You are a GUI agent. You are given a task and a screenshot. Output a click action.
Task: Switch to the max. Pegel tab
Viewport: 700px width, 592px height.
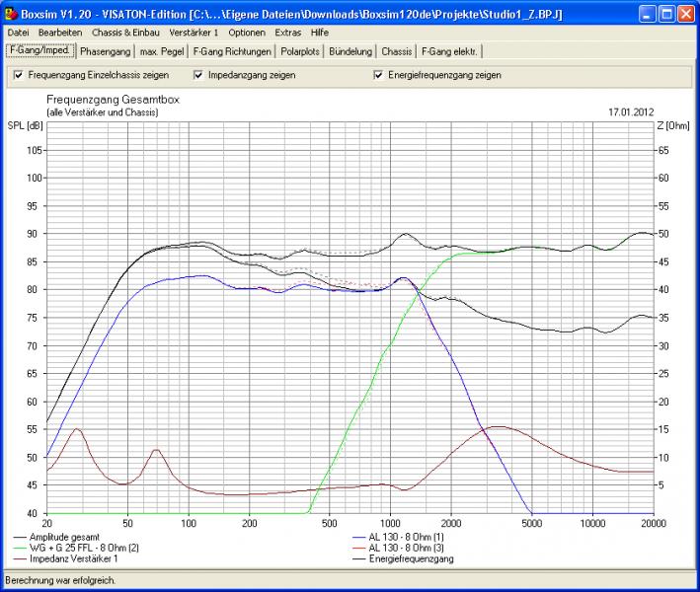click(162, 51)
